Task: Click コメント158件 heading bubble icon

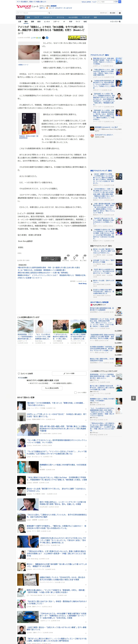Action: pos(19,374)
